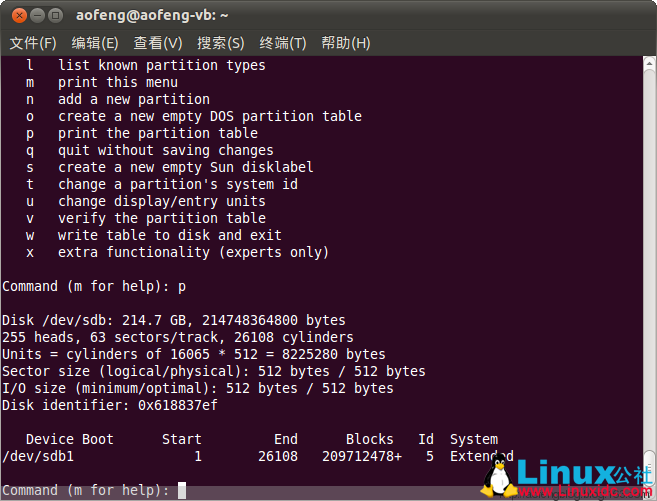Click '255 heads, 63 sectors/track' line

coord(178,337)
